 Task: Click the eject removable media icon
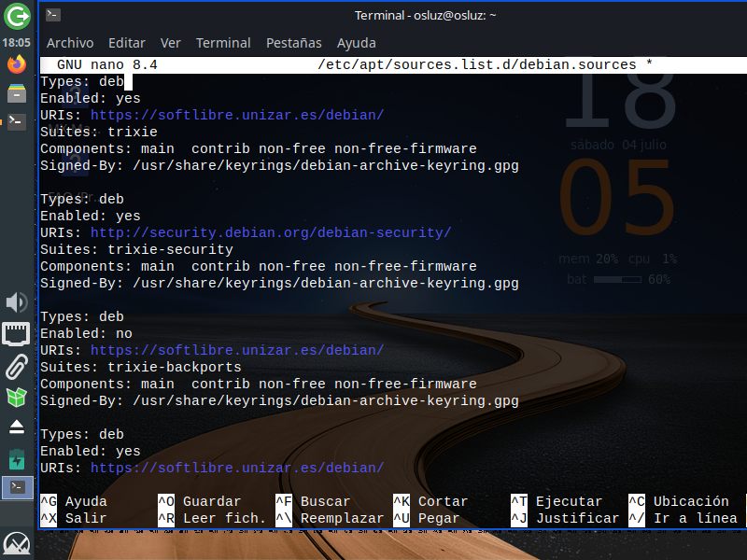tap(17, 427)
